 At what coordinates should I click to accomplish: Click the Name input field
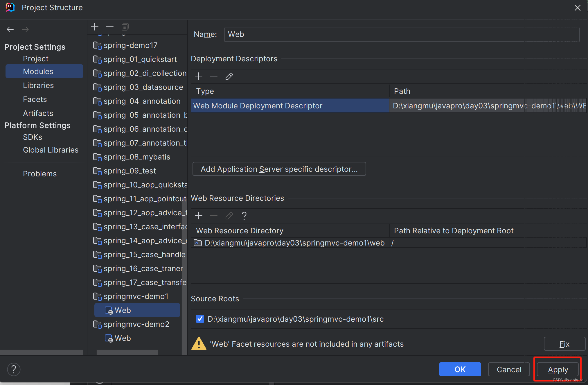(402, 35)
